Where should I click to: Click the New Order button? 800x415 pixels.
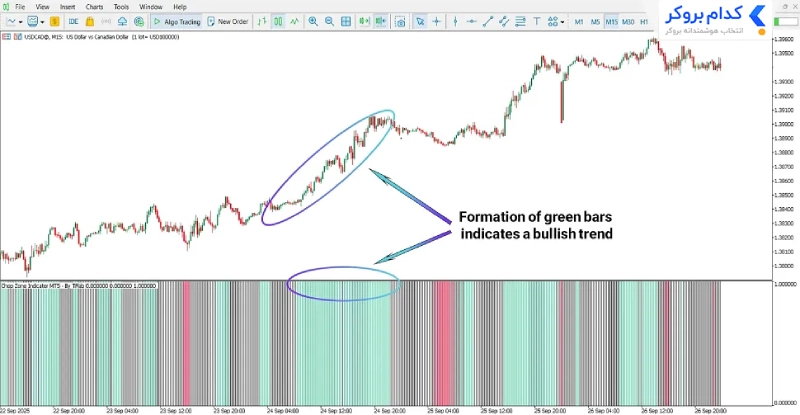(x=228, y=21)
